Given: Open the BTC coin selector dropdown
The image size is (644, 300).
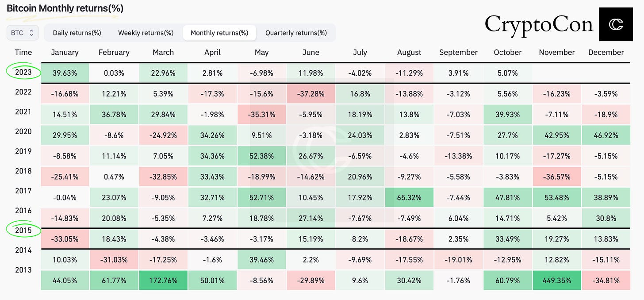Looking at the screenshot, I should [x=23, y=33].
